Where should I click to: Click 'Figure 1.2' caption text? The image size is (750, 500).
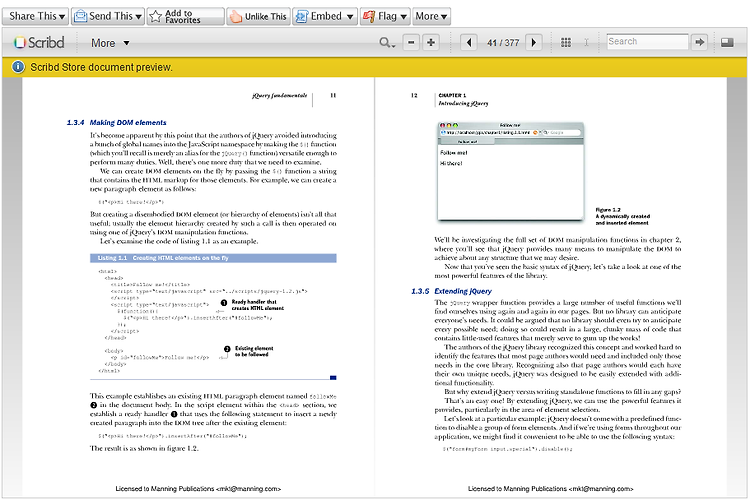click(608, 210)
